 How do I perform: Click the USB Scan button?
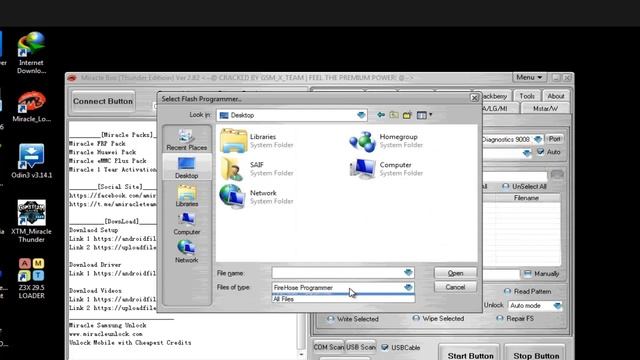point(361,347)
